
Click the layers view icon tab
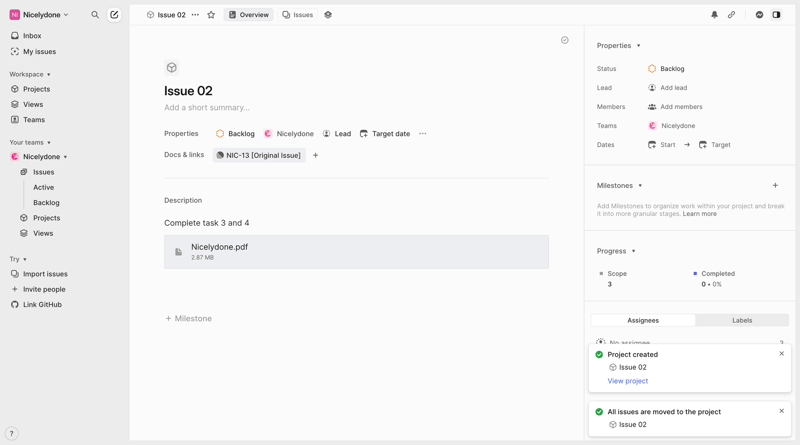(328, 15)
